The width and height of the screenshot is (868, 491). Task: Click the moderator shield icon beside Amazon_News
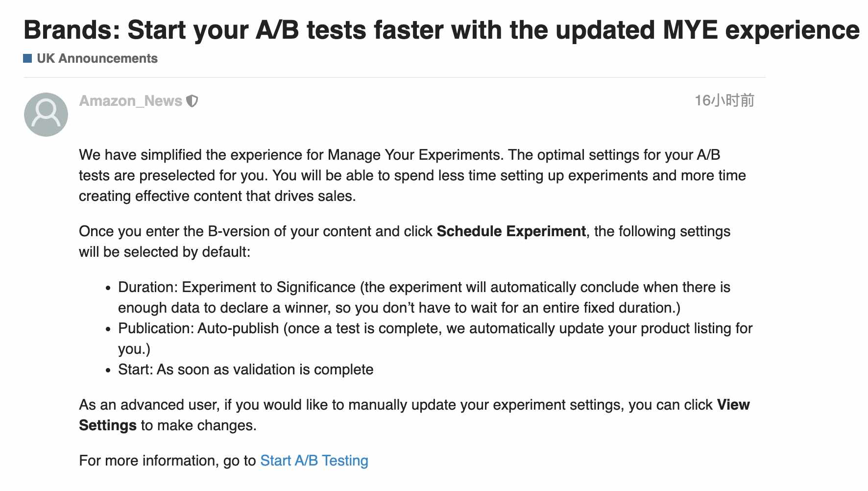(x=193, y=101)
